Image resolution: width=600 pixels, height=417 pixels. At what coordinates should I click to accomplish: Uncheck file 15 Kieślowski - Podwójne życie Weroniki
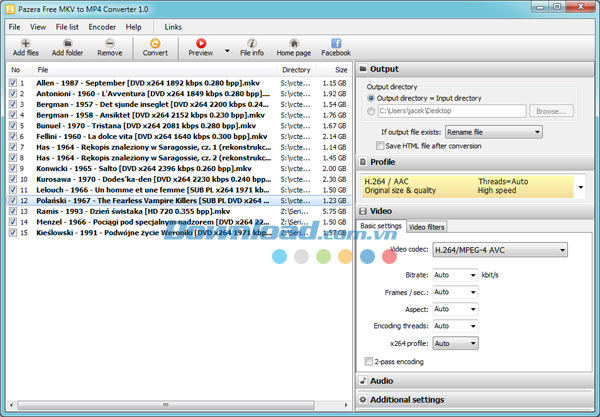point(13,233)
